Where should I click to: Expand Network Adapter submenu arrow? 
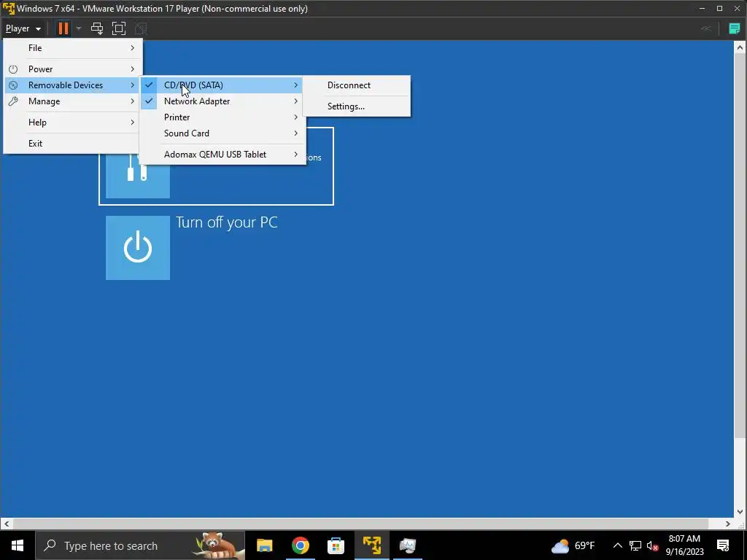(x=296, y=101)
